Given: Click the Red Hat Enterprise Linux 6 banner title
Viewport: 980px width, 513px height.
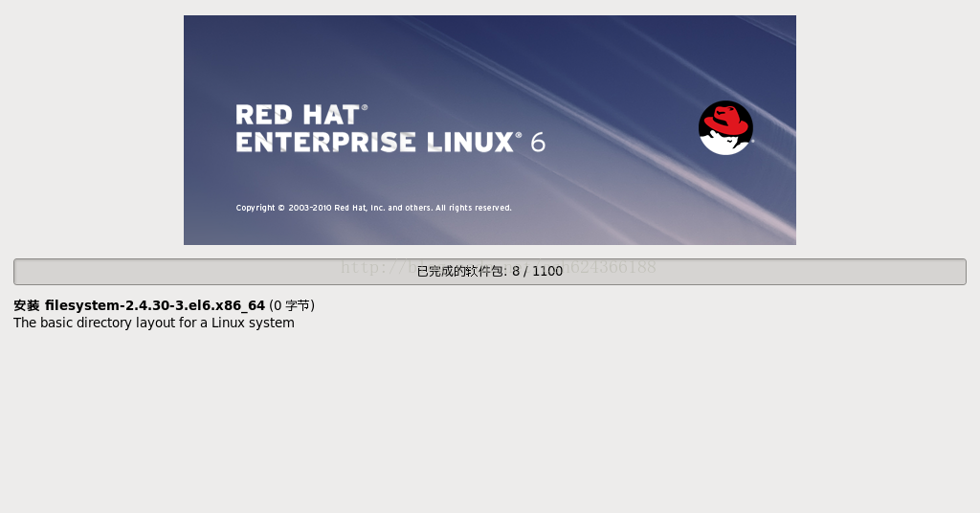Looking at the screenshot, I should (x=390, y=128).
